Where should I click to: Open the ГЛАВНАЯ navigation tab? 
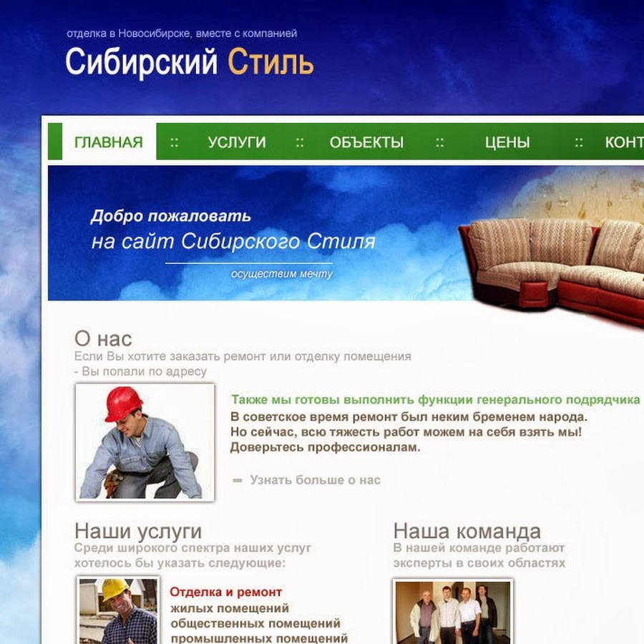point(109,142)
